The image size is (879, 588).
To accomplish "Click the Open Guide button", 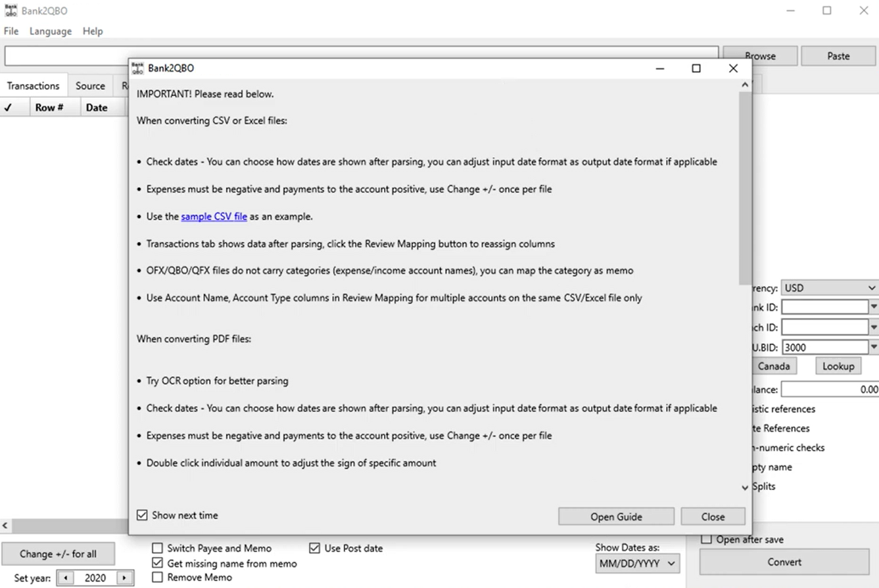I will point(616,516).
